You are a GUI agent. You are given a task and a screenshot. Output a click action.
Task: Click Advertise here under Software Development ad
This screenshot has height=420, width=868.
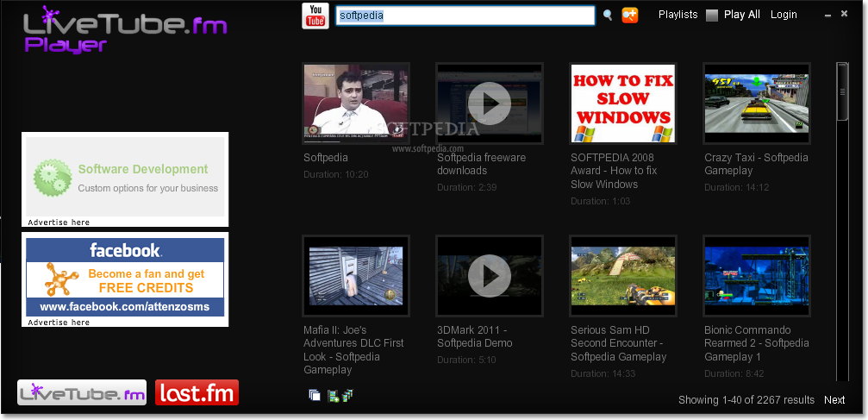59,223
